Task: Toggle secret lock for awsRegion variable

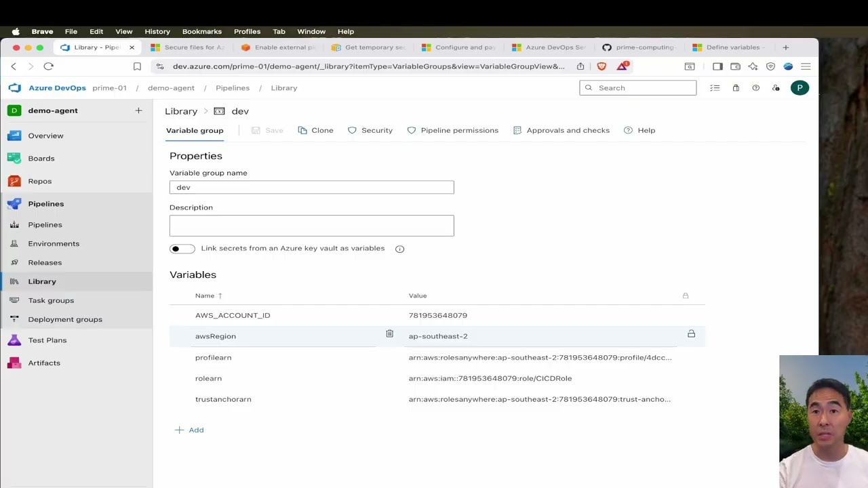Action: pyautogui.click(x=691, y=334)
